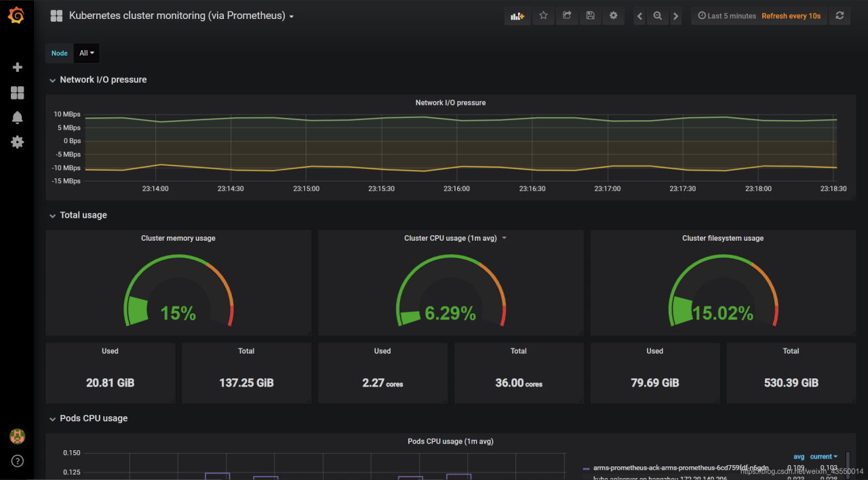Screen dimensions: 868x480
Task: Zoom out the time range
Action: 657,16
